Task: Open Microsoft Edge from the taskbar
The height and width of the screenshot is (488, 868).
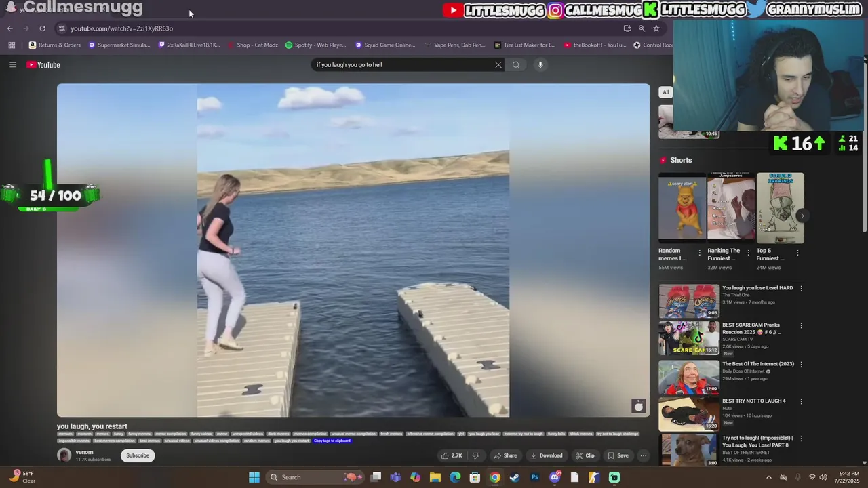Action: click(455, 477)
